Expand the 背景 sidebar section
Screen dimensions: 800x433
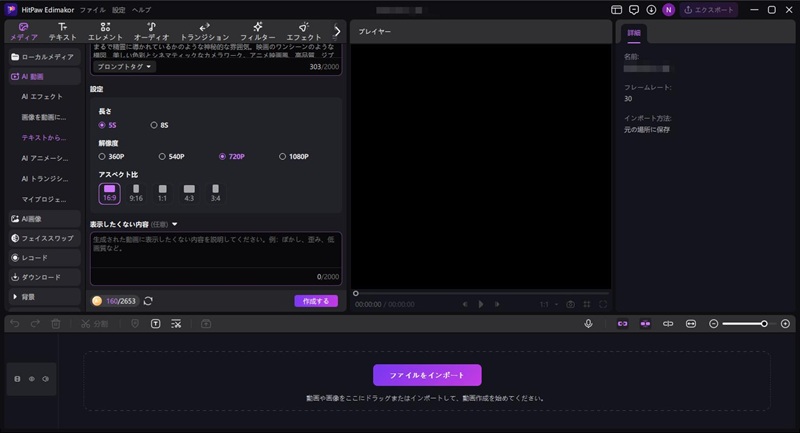coord(44,297)
